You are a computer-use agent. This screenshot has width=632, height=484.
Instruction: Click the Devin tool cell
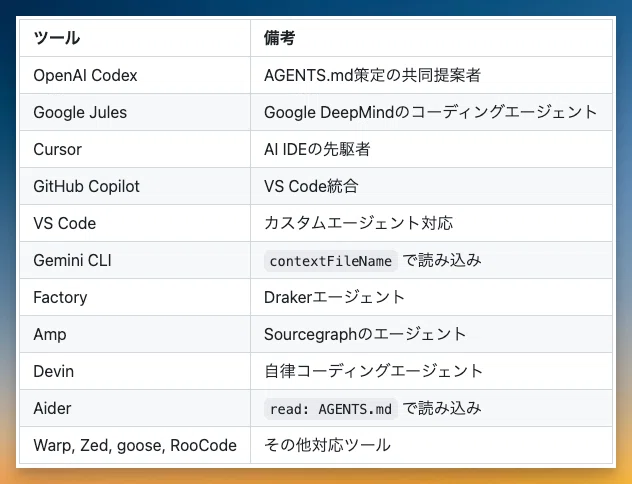point(135,371)
